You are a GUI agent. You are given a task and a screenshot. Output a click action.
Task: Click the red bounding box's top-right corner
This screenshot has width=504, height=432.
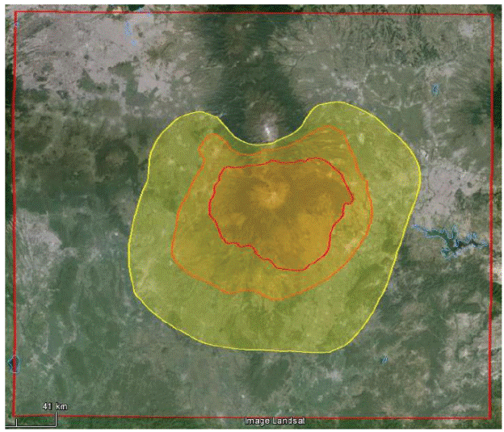tap(491, 14)
